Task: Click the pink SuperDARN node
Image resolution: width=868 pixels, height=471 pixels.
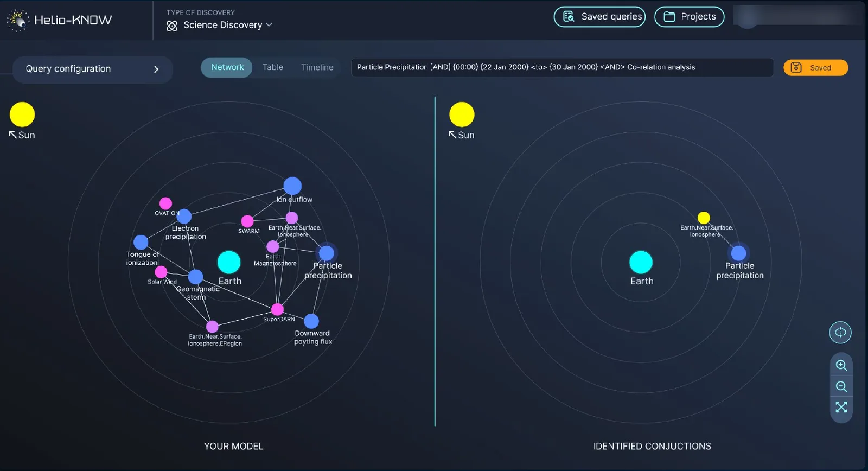Action: (277, 309)
